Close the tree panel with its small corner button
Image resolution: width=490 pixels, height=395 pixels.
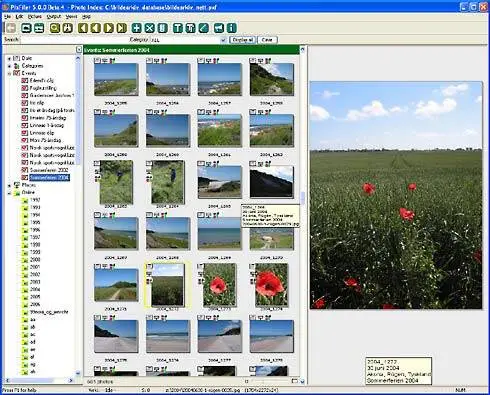tap(79, 50)
